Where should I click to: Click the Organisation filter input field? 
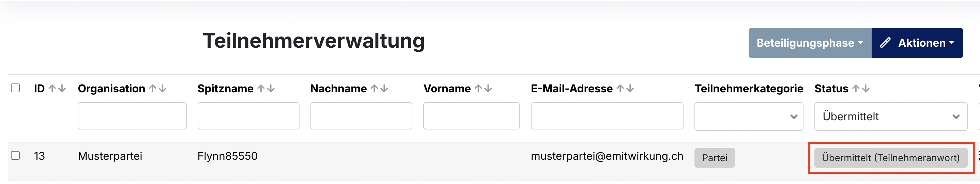(132, 116)
